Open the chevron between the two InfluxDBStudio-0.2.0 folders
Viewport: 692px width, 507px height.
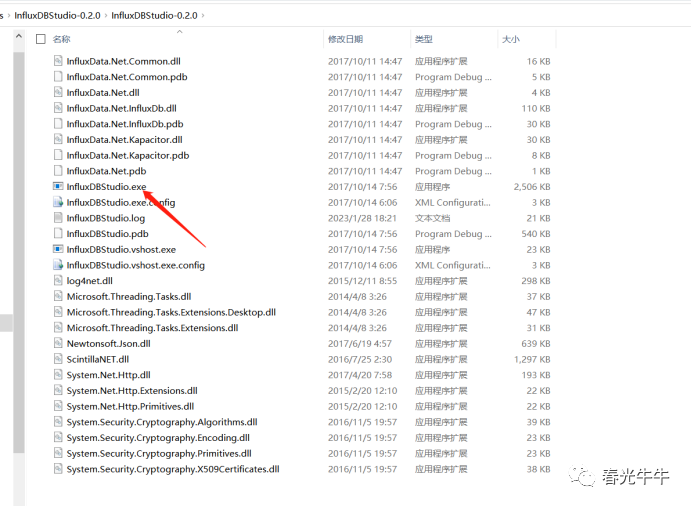coord(106,15)
